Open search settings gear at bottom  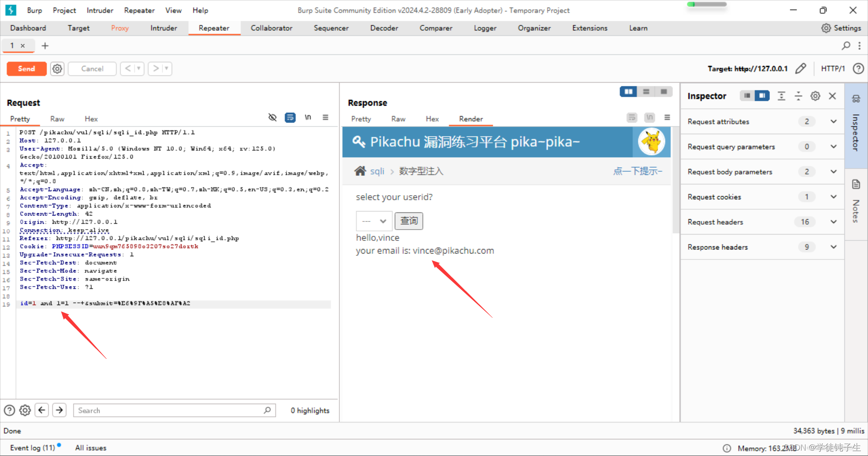[x=25, y=410]
